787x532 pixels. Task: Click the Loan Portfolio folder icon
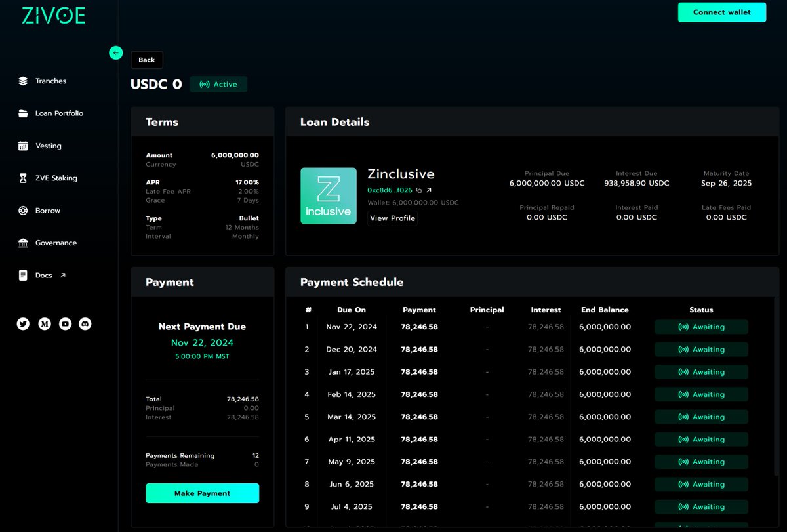(x=23, y=113)
